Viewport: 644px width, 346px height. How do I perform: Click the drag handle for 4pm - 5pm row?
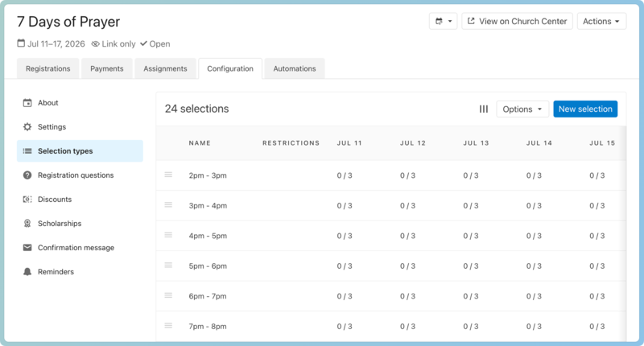click(x=168, y=235)
